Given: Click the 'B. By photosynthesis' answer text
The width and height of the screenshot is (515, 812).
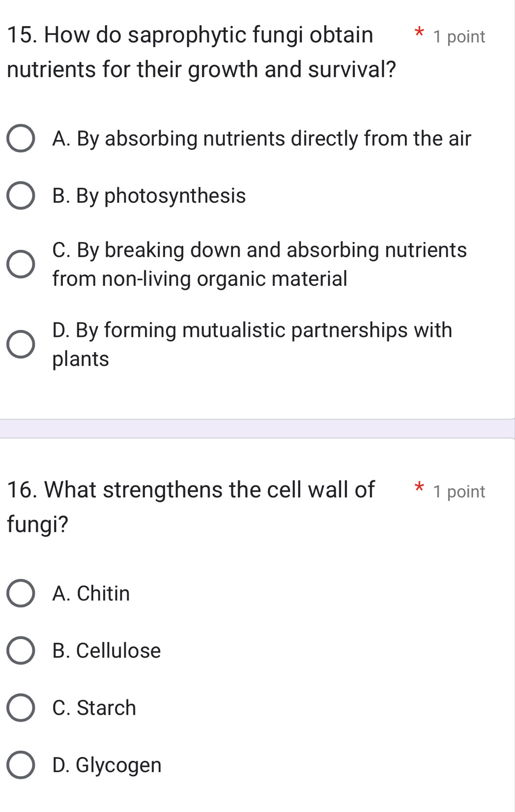Looking at the screenshot, I should click(x=149, y=196).
